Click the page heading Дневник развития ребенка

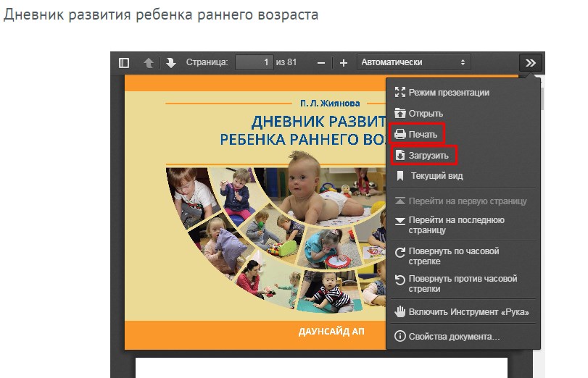[x=161, y=15]
